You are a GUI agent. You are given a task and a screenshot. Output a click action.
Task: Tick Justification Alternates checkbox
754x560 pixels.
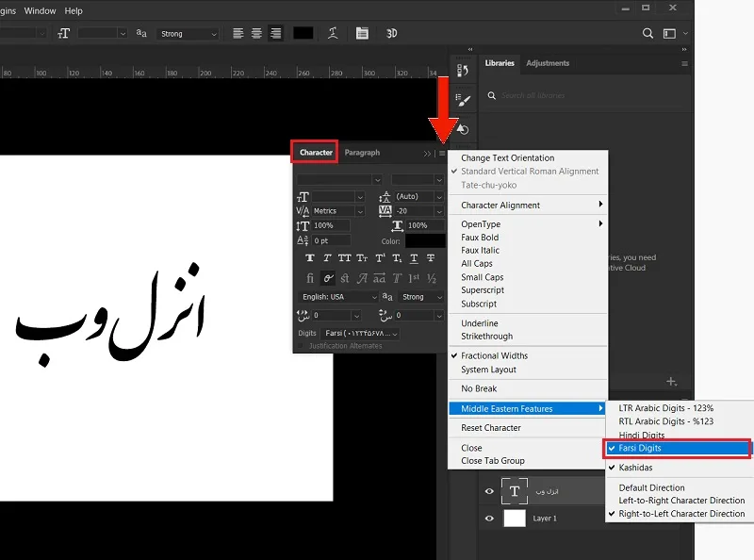click(301, 346)
